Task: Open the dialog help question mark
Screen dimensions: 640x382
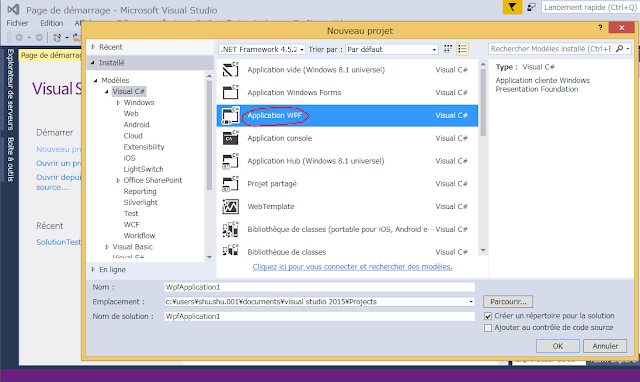Action: click(x=600, y=27)
